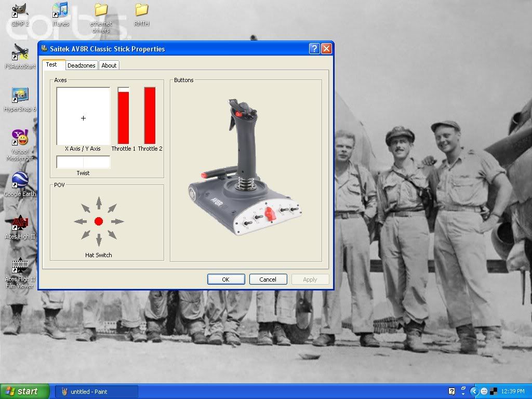
Task: Click the 'X Axis / Y Axis' label
Action: tap(83, 149)
